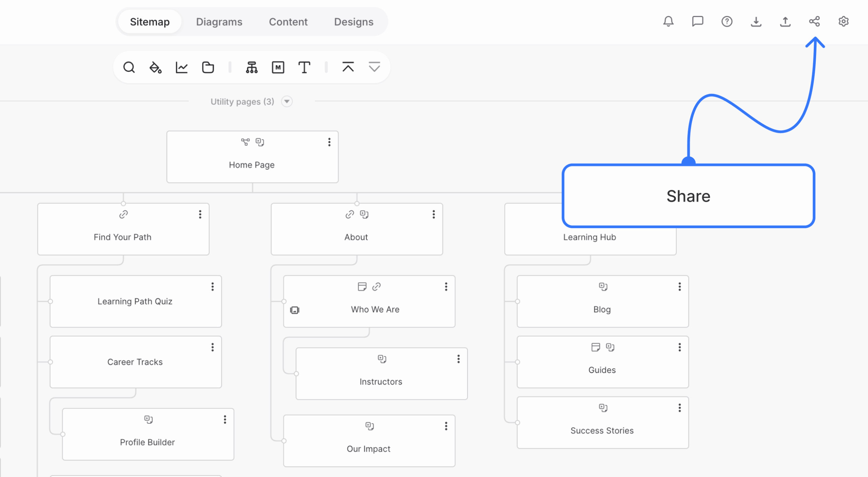The width and height of the screenshot is (868, 477).
Task: Select the Blog title
Action: tap(602, 309)
